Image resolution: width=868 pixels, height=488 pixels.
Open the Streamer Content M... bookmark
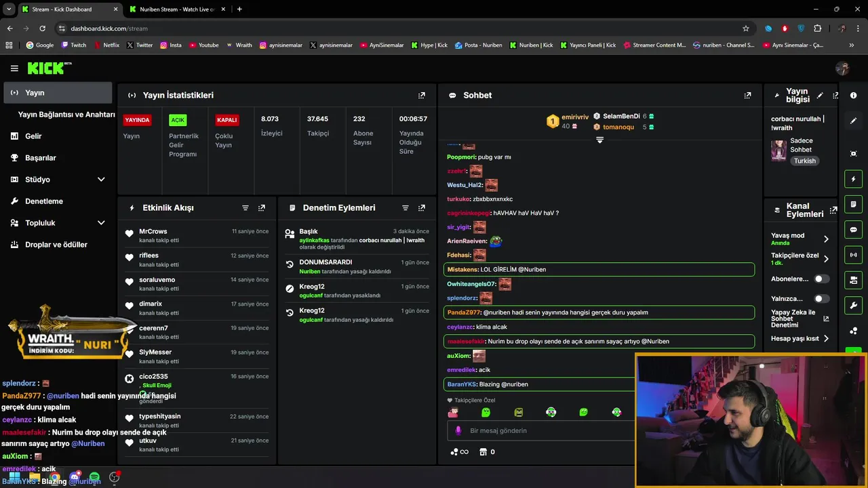click(654, 45)
